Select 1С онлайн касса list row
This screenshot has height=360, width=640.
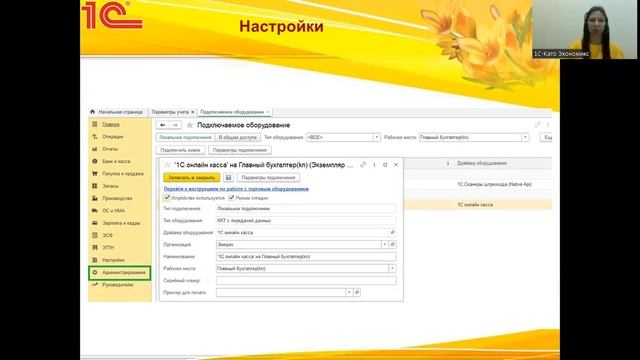478,205
